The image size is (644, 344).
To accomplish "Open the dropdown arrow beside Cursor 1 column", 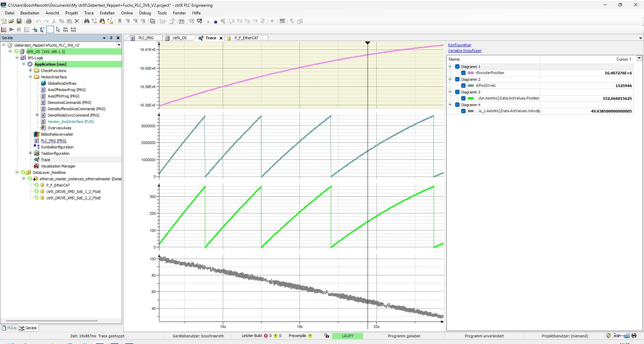I will pyautogui.click(x=639, y=58).
